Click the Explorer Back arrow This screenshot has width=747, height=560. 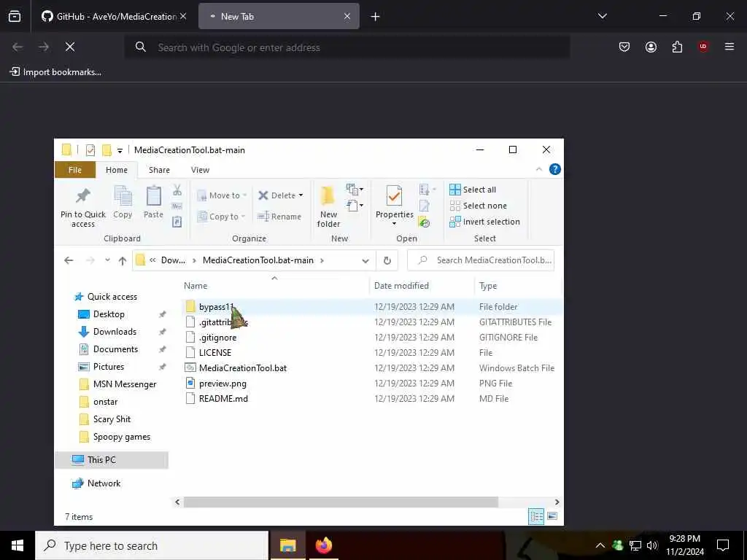pos(69,260)
